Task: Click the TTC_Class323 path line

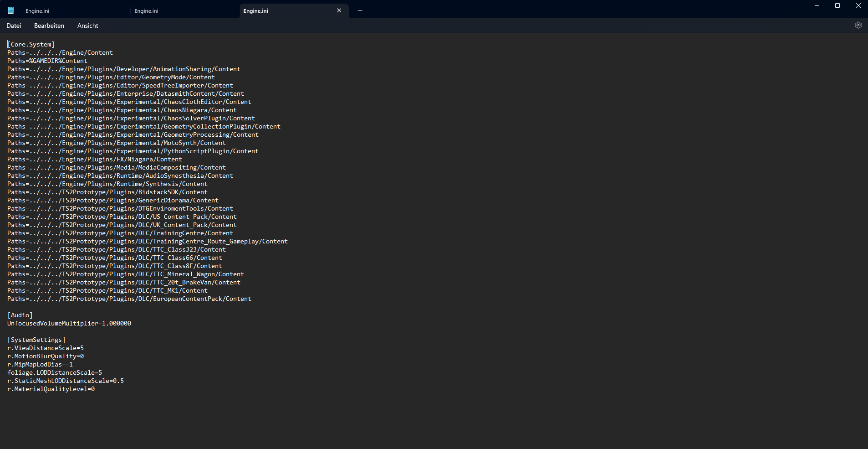Action: pos(117,249)
